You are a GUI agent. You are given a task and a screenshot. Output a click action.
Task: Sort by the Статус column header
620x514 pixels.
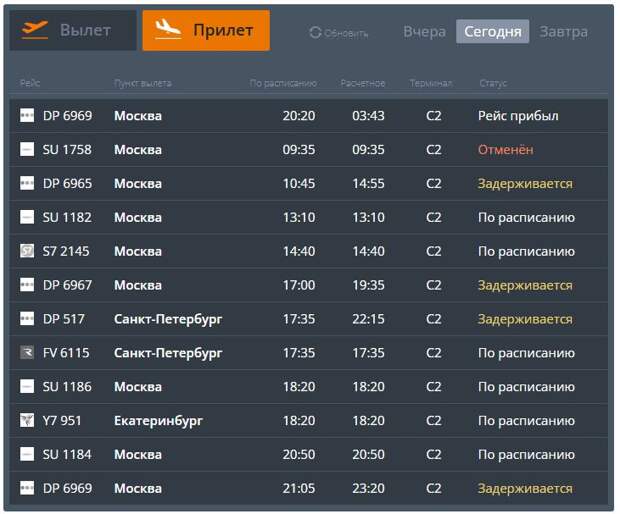[x=491, y=83]
